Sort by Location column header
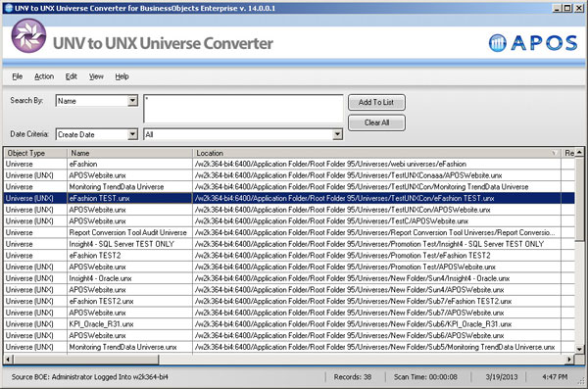Viewport: 588px width, 389px height. [376, 153]
